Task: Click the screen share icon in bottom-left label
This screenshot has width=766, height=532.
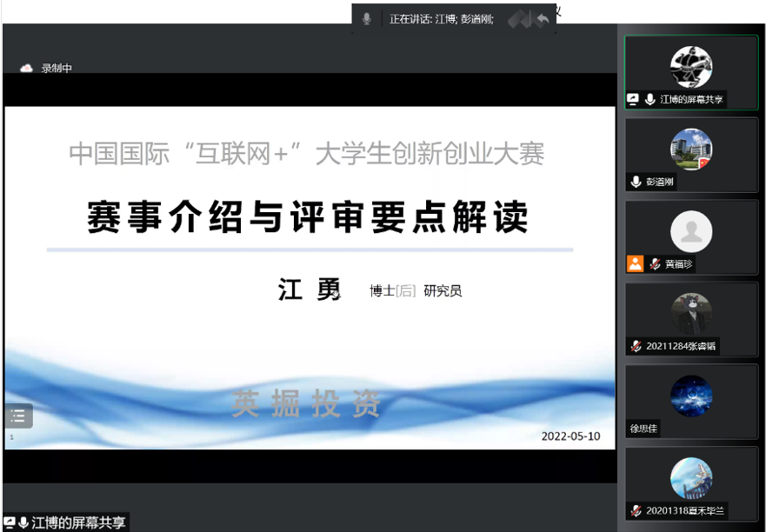Action: [x=10, y=522]
